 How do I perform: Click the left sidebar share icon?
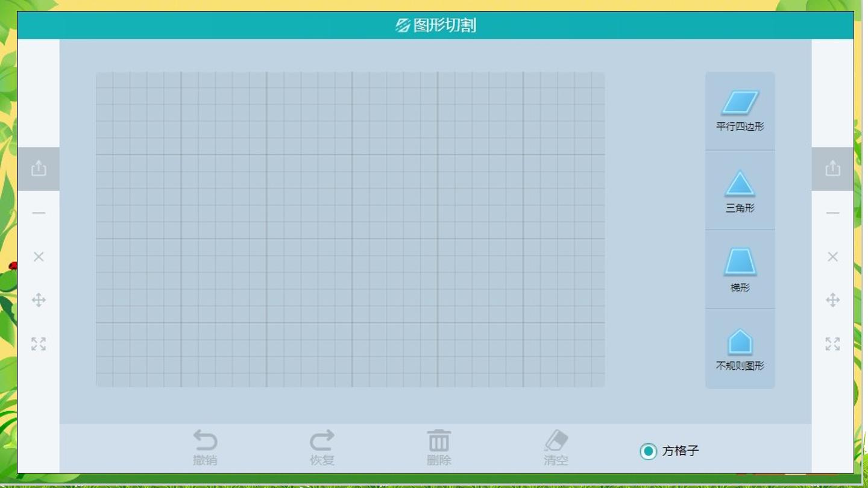coord(39,168)
